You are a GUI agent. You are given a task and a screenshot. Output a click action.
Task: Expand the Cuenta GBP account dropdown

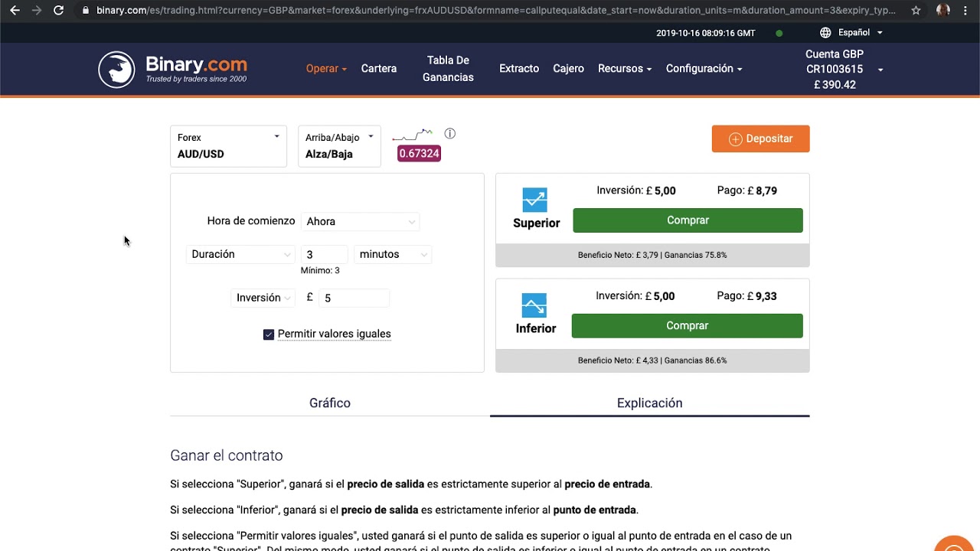pyautogui.click(x=842, y=70)
